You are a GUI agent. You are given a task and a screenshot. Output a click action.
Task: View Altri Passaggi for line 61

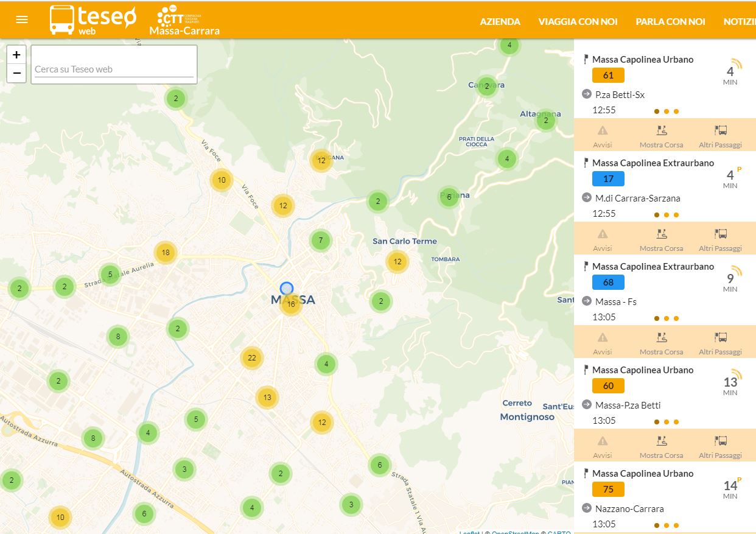tap(721, 136)
